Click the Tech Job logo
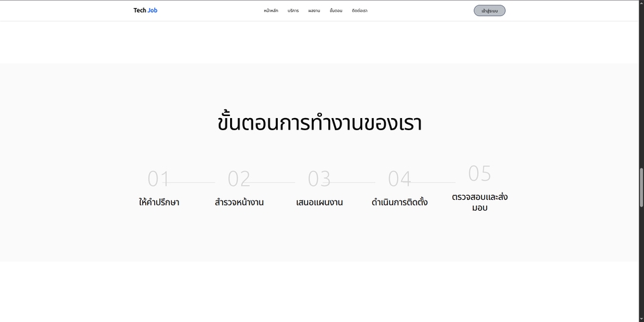644x322 pixels. tap(146, 10)
